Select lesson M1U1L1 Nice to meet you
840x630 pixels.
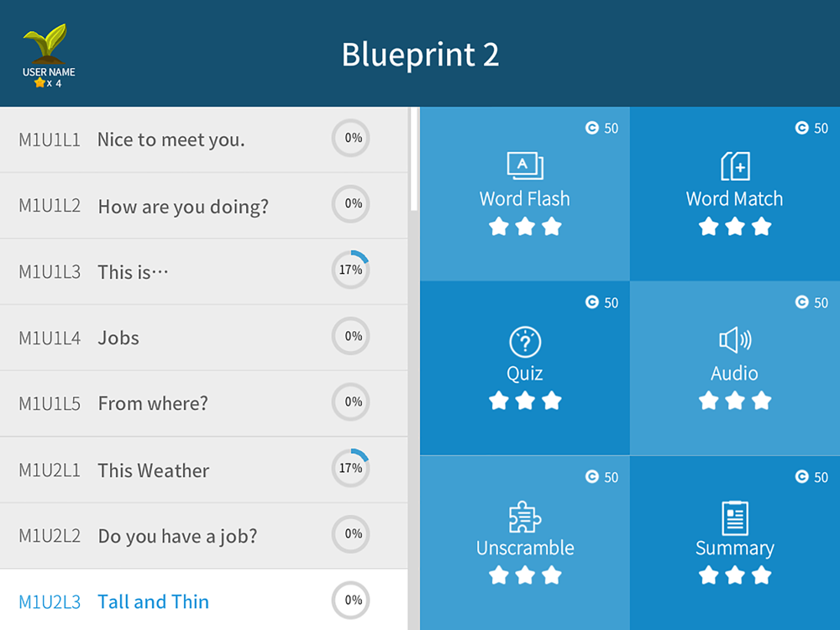pyautogui.click(x=203, y=139)
